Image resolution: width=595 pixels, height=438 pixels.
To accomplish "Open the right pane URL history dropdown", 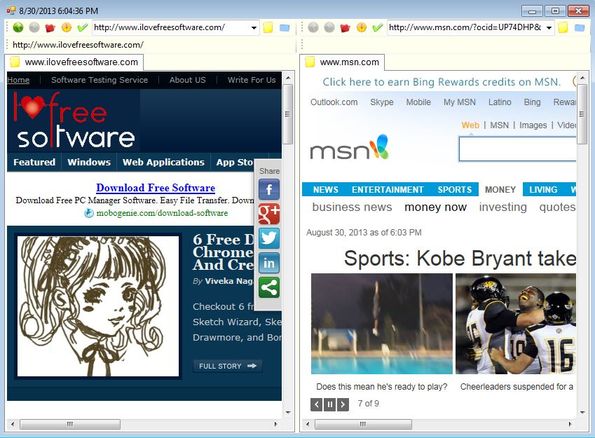I will (549, 28).
